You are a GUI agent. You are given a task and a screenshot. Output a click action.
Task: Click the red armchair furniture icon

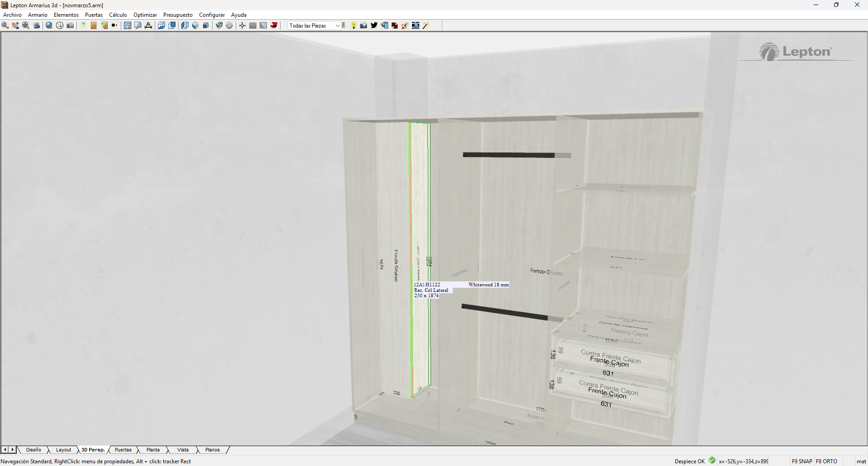click(274, 26)
